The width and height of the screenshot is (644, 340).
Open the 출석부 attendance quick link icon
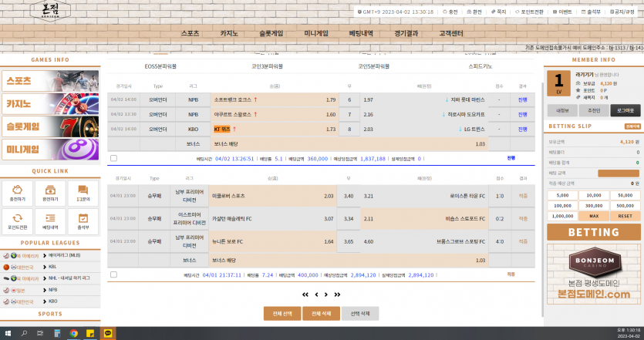(83, 220)
